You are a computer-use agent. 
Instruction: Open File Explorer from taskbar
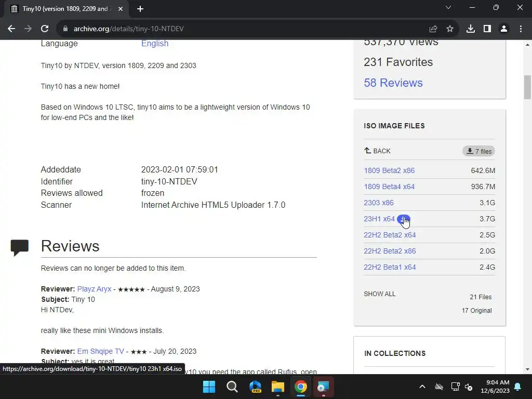pyautogui.click(x=278, y=387)
